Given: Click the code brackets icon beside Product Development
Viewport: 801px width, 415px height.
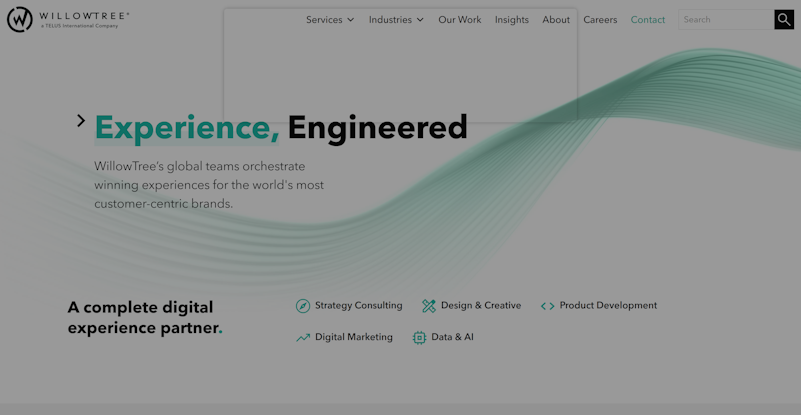Looking at the screenshot, I should (x=548, y=306).
